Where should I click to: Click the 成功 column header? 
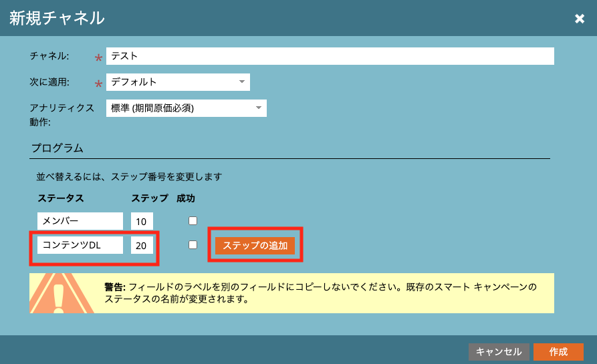(x=186, y=198)
